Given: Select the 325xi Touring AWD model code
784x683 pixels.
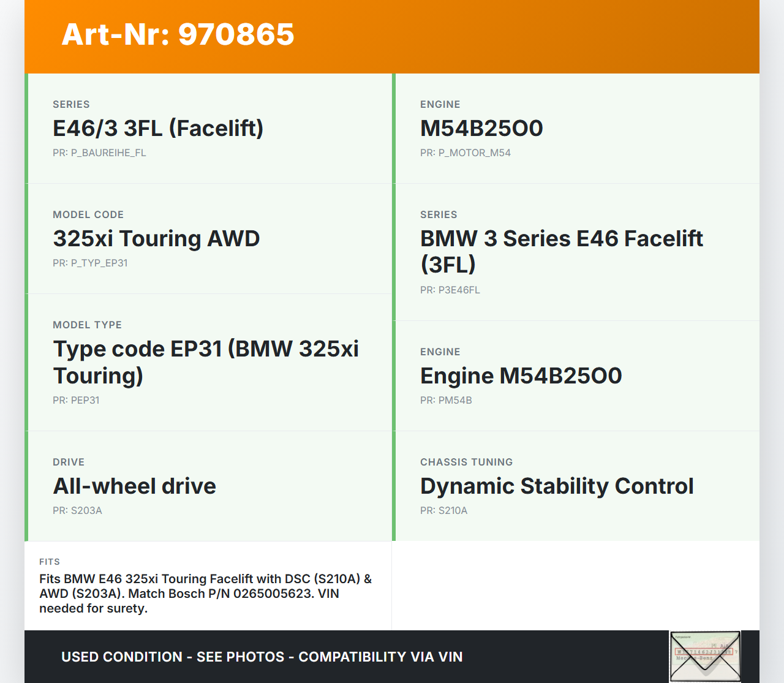Looking at the screenshot, I should tap(156, 239).
